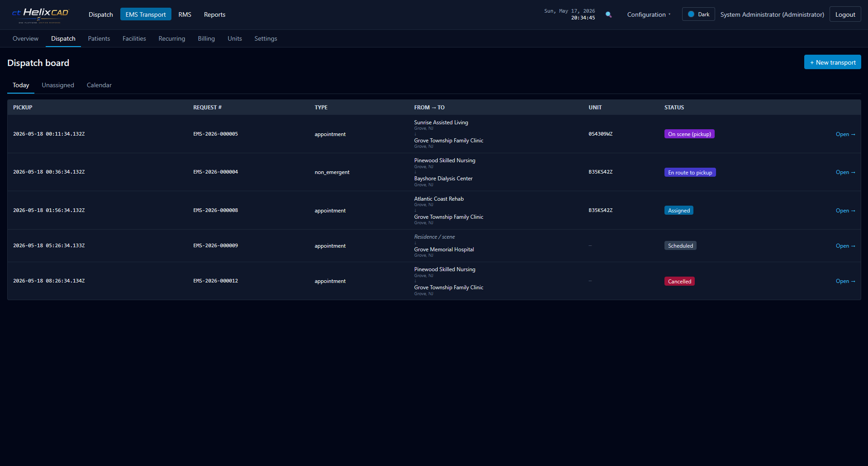The width and height of the screenshot is (868, 466).
Task: Expand the Configuration dropdown
Action: [649, 14]
